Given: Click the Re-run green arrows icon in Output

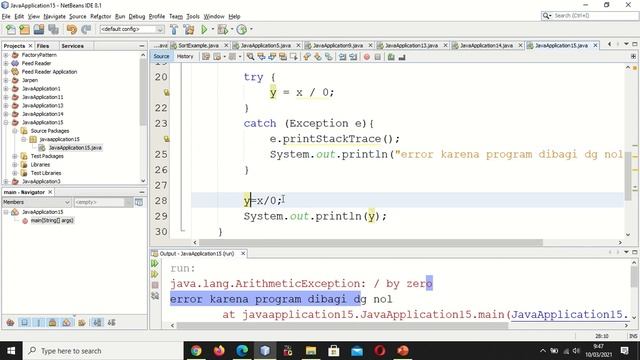Looking at the screenshot, I should click(155, 264).
